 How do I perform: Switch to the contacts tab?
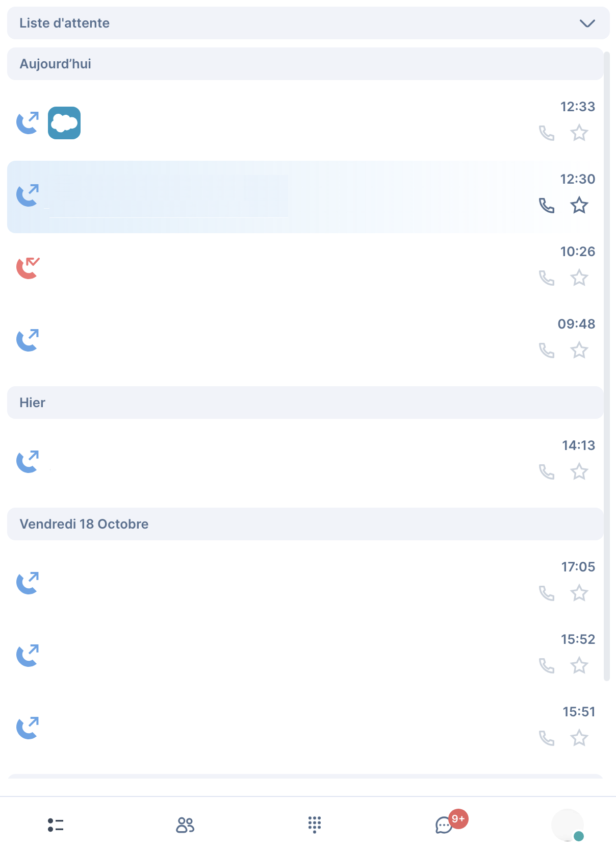tap(185, 825)
